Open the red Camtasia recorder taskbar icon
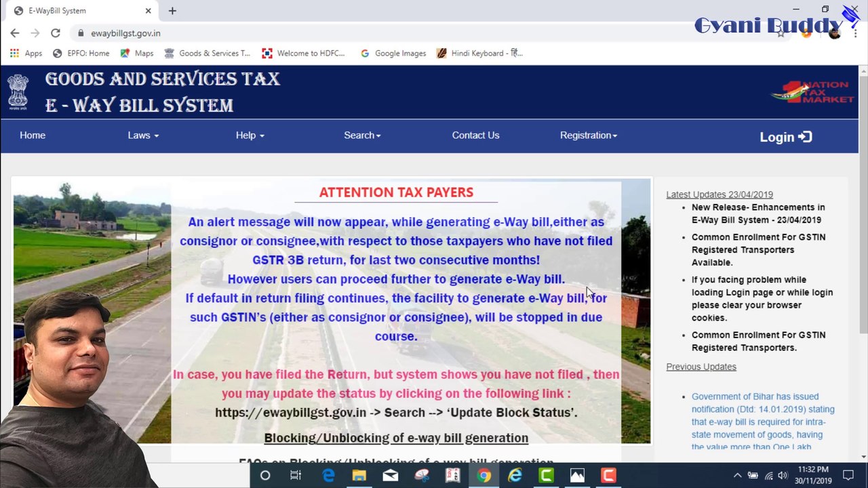 (x=608, y=476)
